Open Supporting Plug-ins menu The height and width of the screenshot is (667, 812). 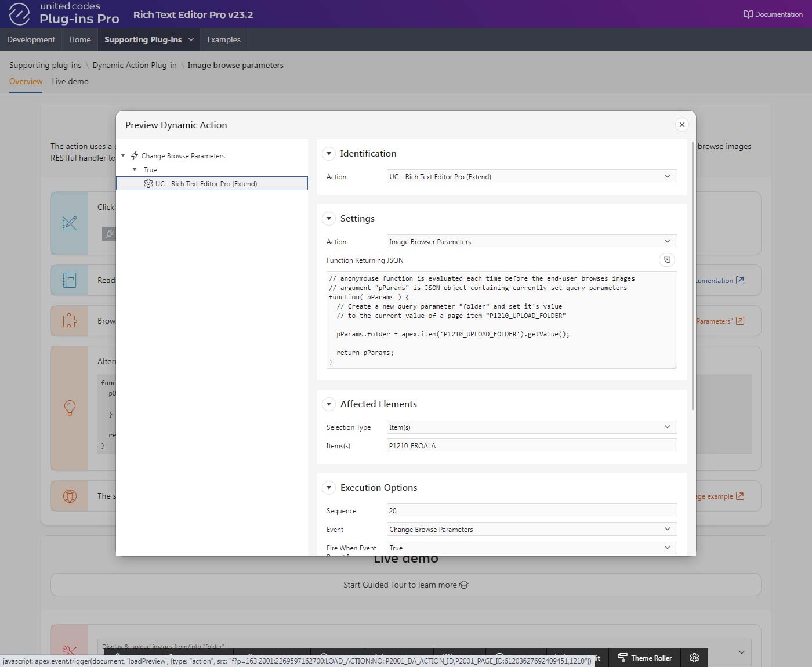pyautogui.click(x=143, y=39)
